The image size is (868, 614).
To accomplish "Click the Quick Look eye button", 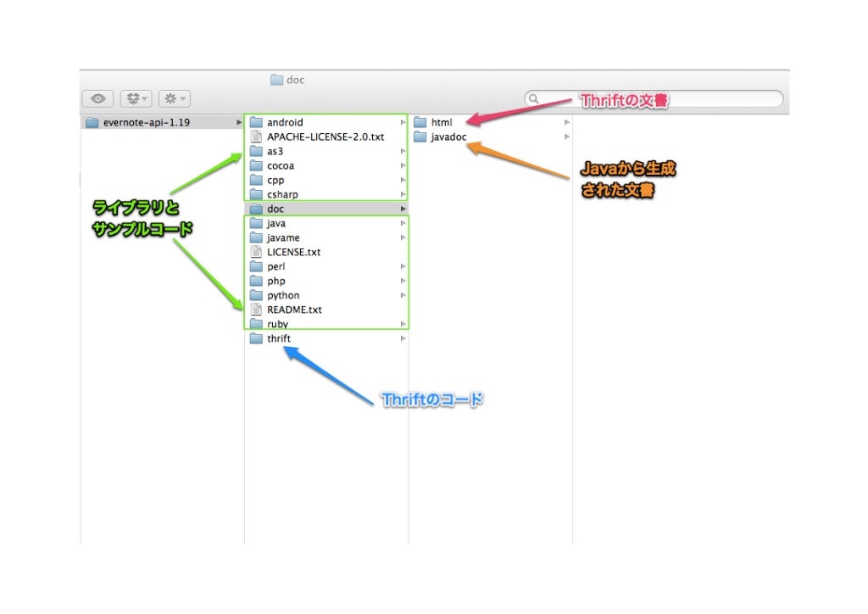I will click(98, 98).
